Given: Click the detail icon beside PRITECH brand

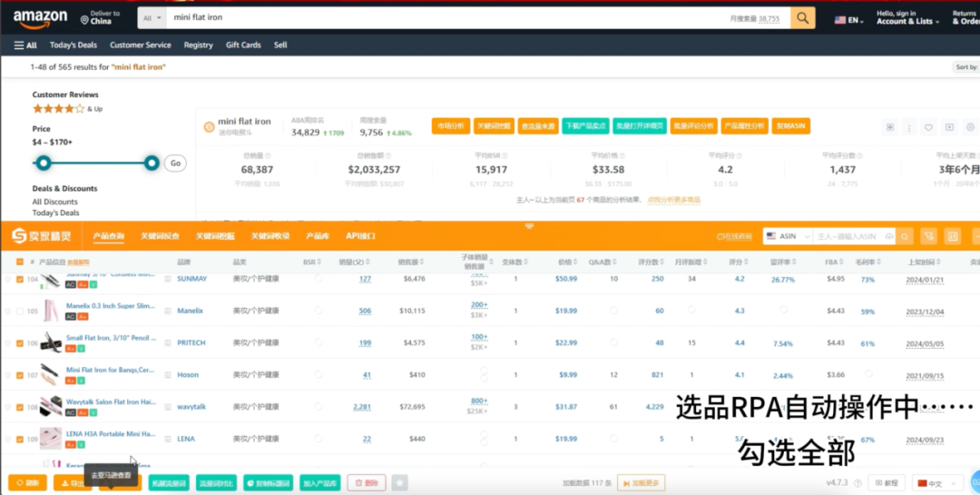Looking at the screenshot, I should coord(168,343).
